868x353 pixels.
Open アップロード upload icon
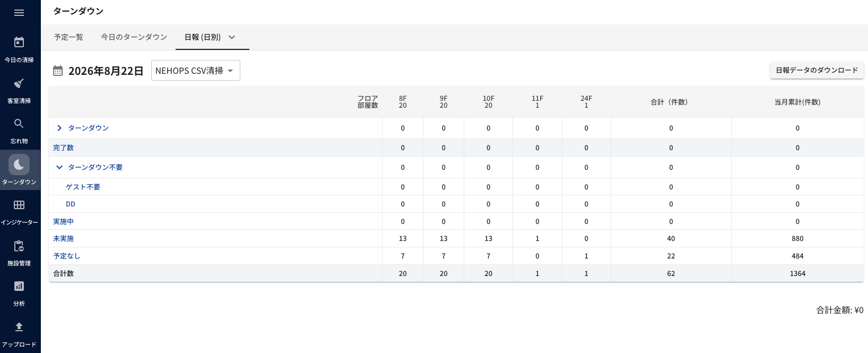pyautogui.click(x=19, y=326)
